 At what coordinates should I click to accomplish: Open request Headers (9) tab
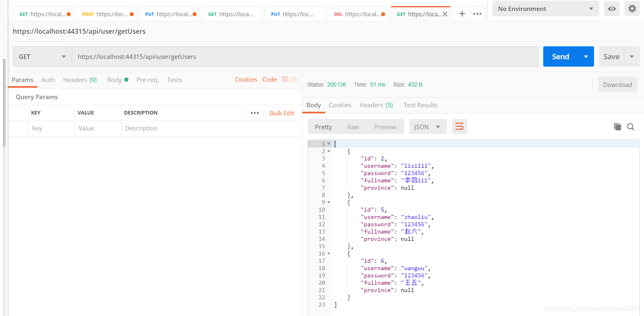coord(80,80)
